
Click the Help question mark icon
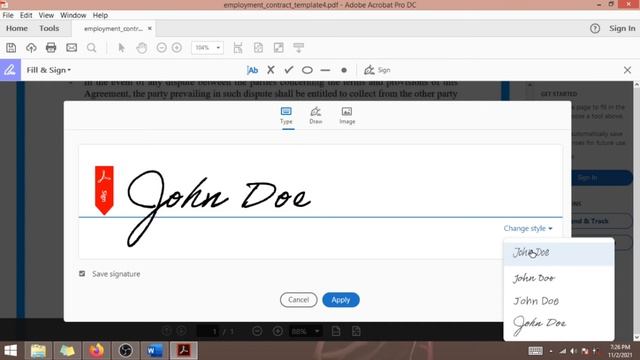[595, 28]
